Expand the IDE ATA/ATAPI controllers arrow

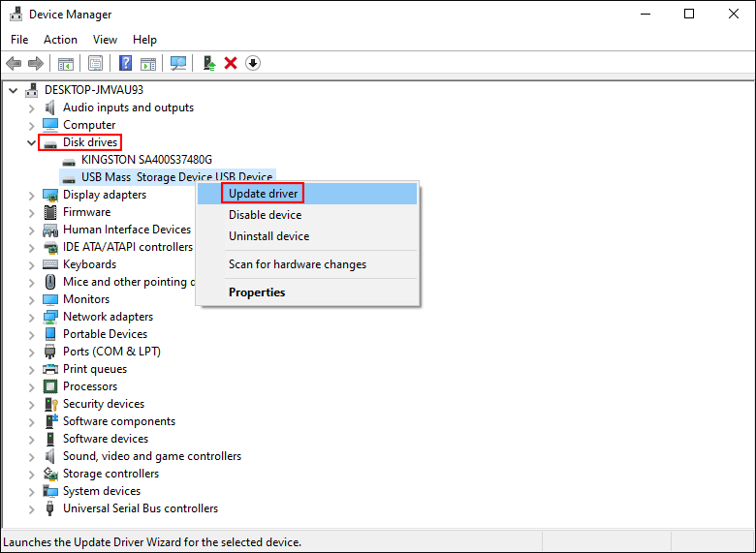coord(31,248)
